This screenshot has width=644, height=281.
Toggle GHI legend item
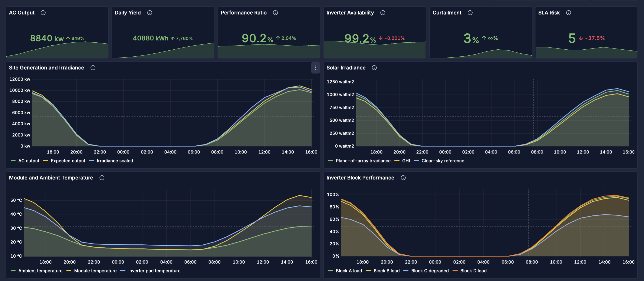pyautogui.click(x=402, y=161)
